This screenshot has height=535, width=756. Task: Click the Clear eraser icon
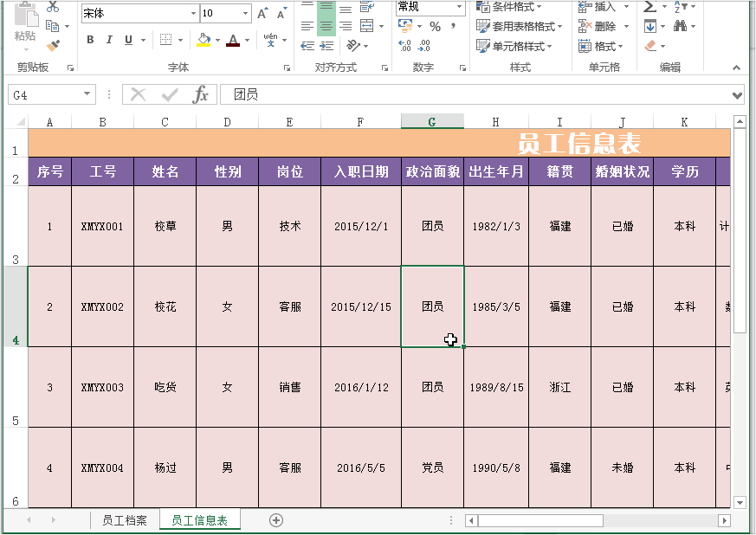click(x=650, y=46)
